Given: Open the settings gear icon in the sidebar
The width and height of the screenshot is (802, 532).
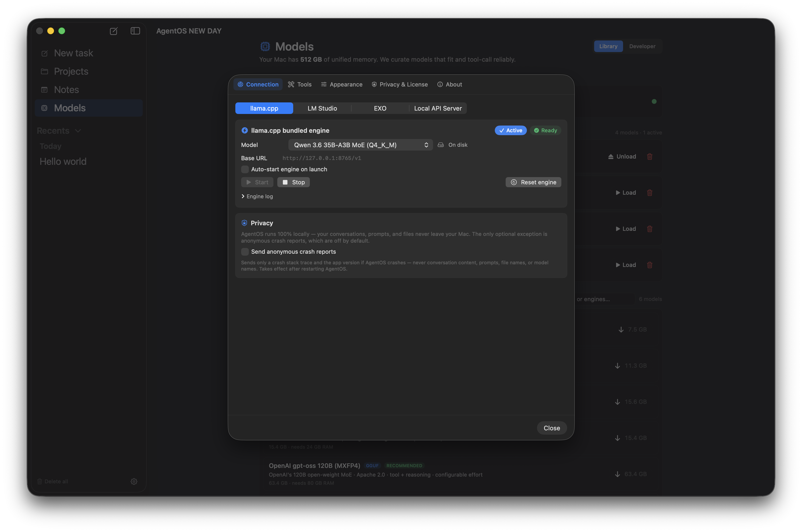Looking at the screenshot, I should coord(134,481).
